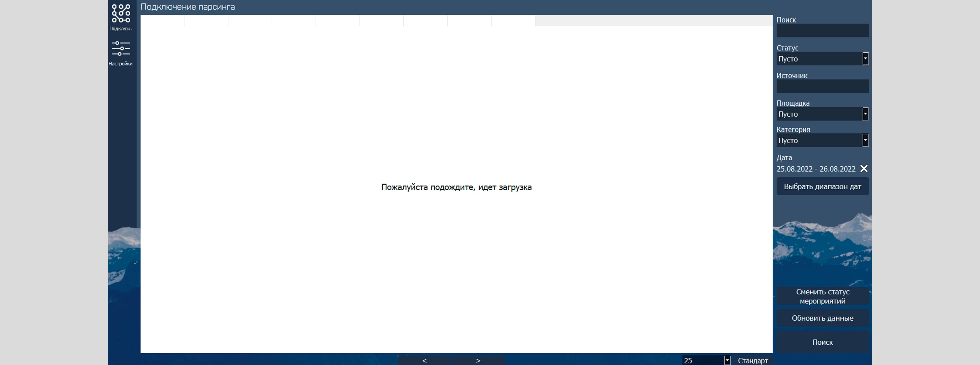Viewport: 980px width, 365px height.
Task: Click the Поиск text input field
Action: coord(823,30)
